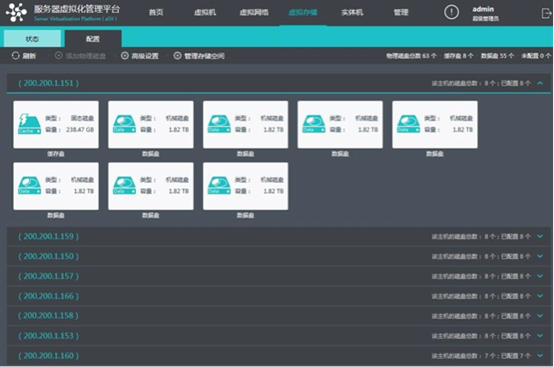Click the logout icon beside admin
Screen dimensions: 554x367
coord(546,13)
